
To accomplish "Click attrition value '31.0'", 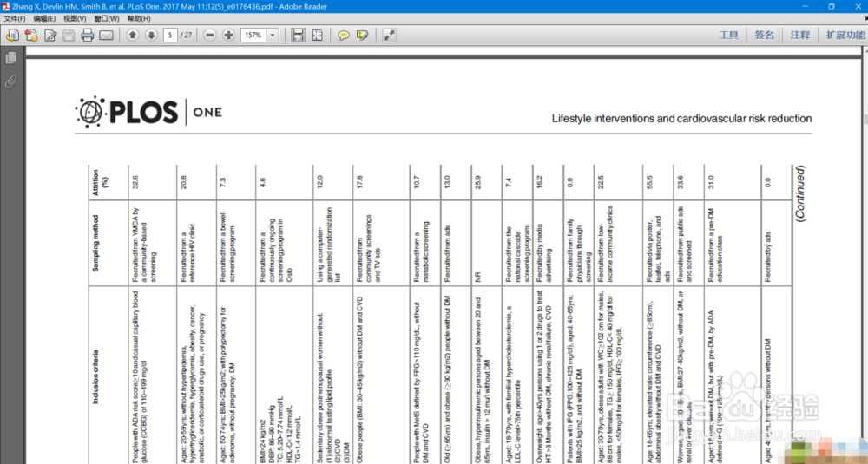I will point(711,182).
